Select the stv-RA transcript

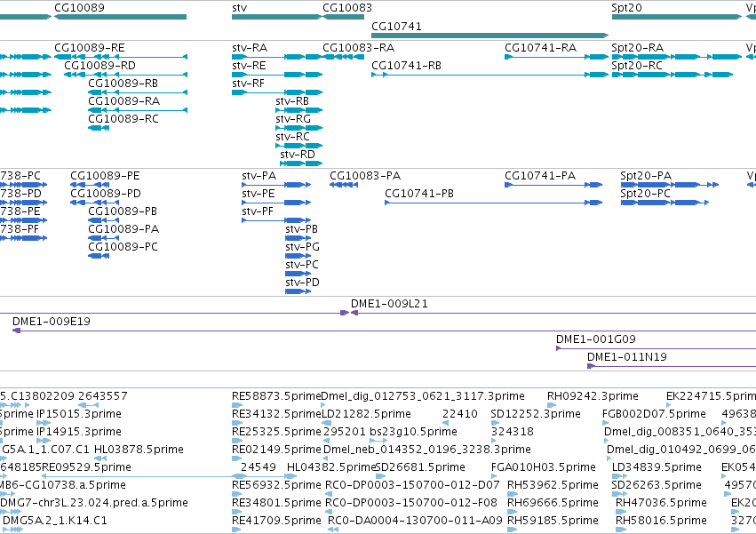click(x=277, y=57)
